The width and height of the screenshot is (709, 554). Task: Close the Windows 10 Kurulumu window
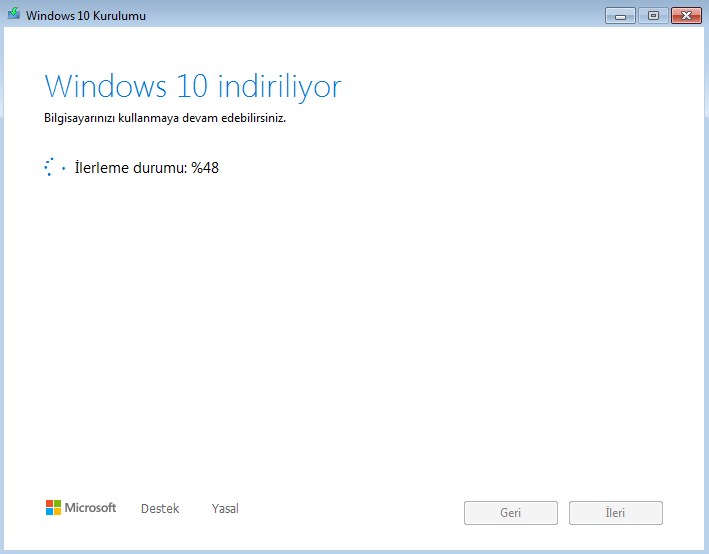click(686, 16)
